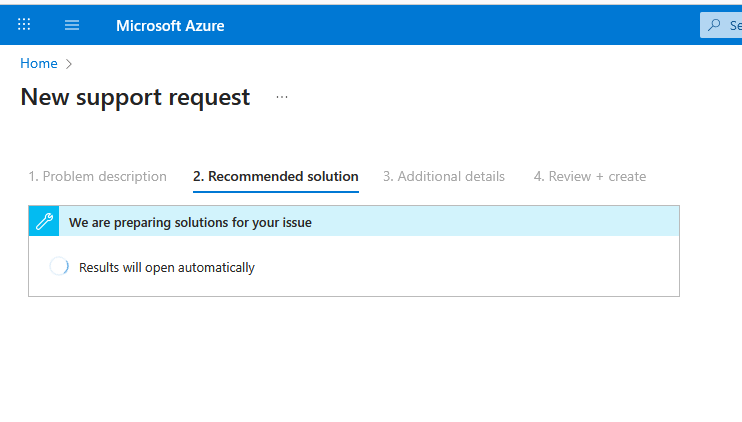Select the Recommended solution tab
Screen dimensions: 742x422
click(x=276, y=176)
